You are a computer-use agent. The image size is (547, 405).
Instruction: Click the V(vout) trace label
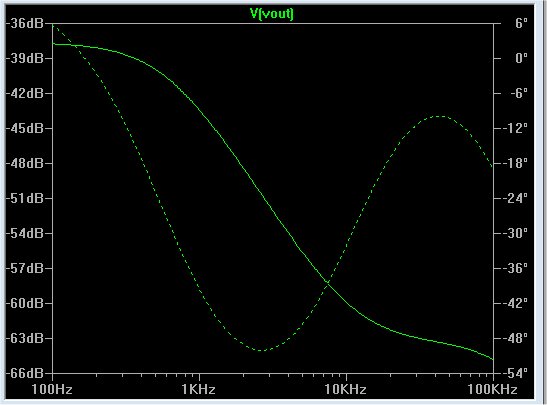tap(272, 14)
